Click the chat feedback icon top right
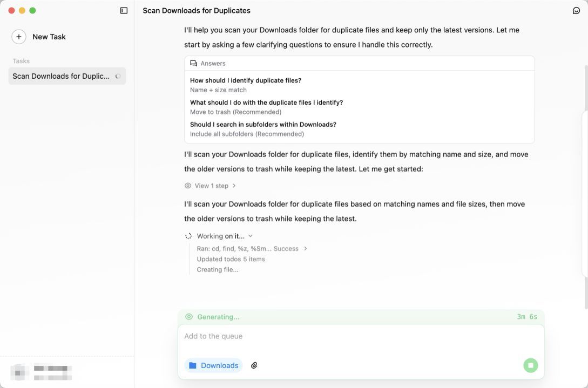Screen dimensions: 588x388 (x=576, y=11)
